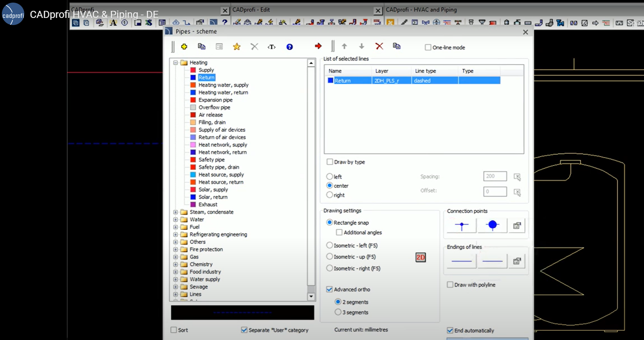The width and height of the screenshot is (644, 340).
Task: Click the Spacing input field
Action: pyautogui.click(x=495, y=176)
